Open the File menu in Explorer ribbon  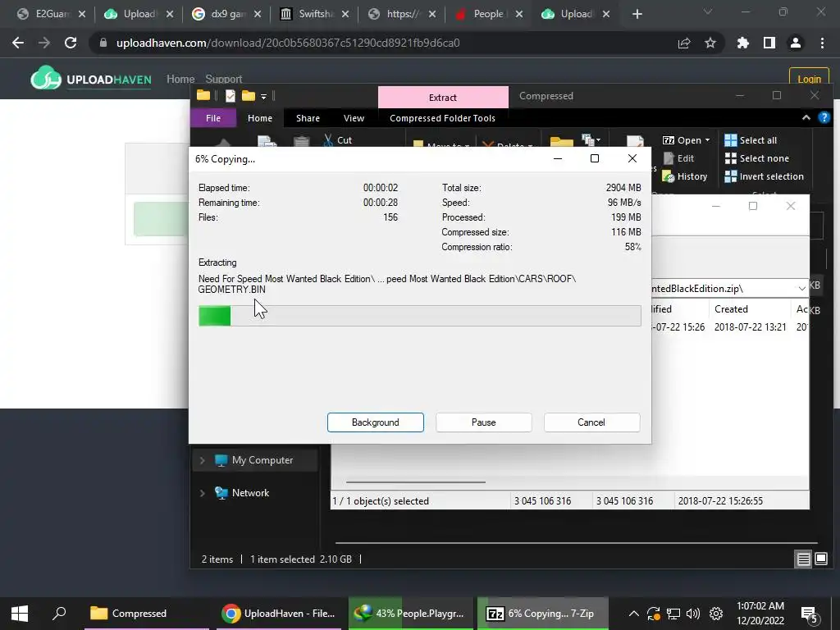tap(213, 118)
